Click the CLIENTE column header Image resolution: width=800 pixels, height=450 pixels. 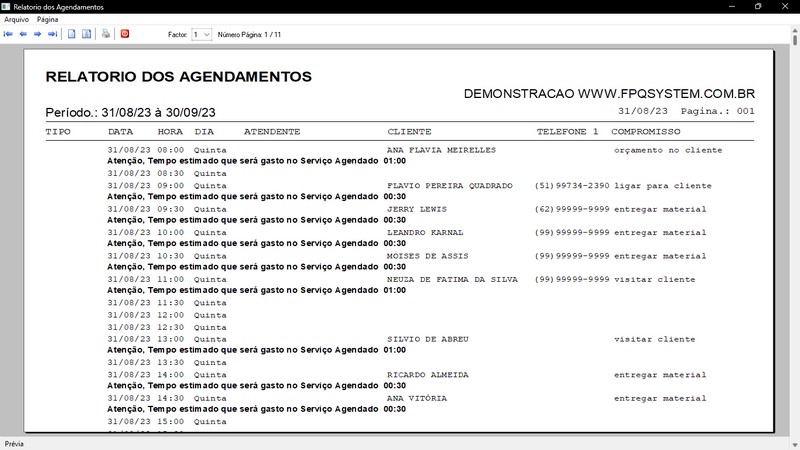coord(409,132)
